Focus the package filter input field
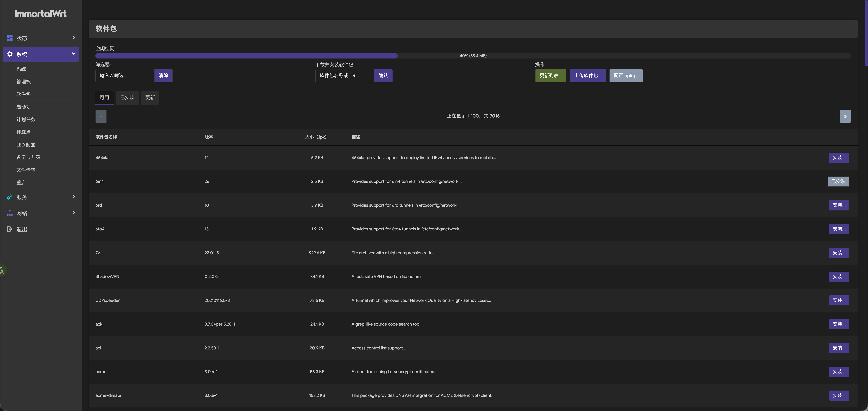This screenshot has width=868, height=411. (124, 75)
